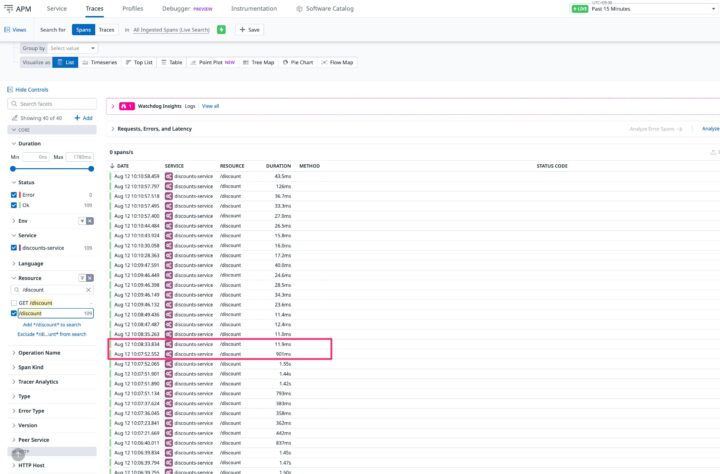720x474 pixels.
Task: Sort by the DURATION column header
Action: click(278, 166)
